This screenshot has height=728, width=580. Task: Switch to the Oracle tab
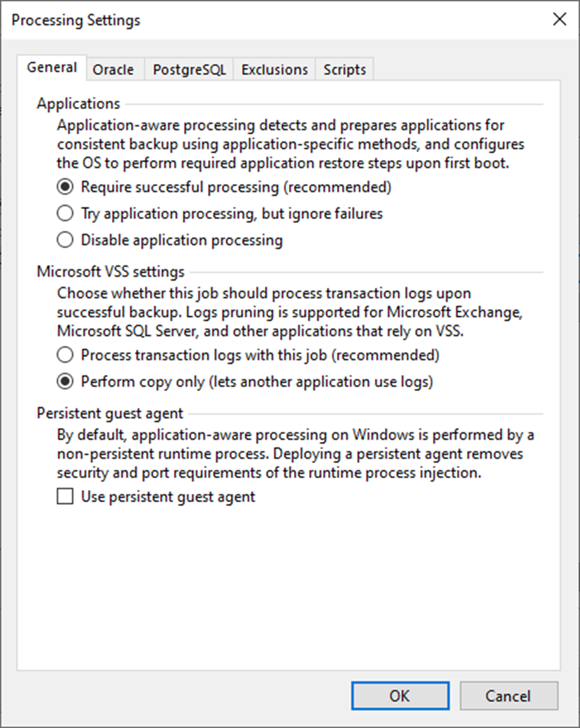114,69
